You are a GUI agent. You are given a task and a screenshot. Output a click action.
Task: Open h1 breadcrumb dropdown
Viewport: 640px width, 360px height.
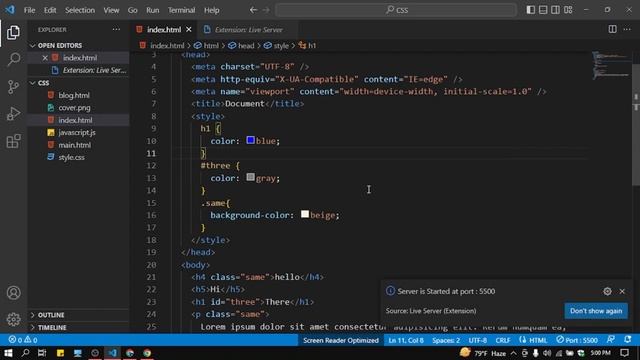pos(307,46)
